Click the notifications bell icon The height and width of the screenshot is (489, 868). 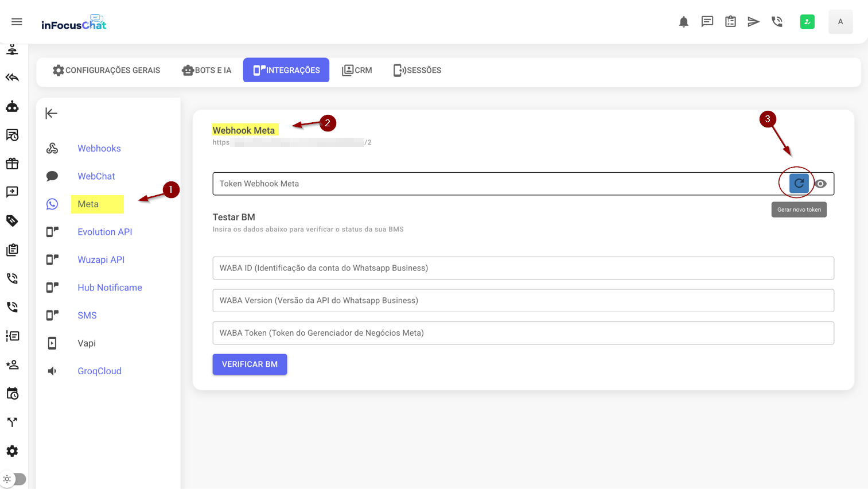point(683,22)
